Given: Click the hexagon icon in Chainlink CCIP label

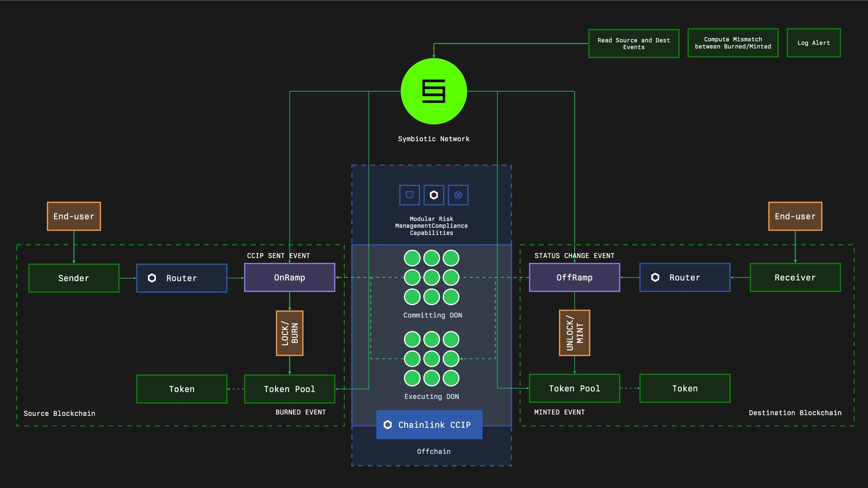Looking at the screenshot, I should (x=387, y=425).
